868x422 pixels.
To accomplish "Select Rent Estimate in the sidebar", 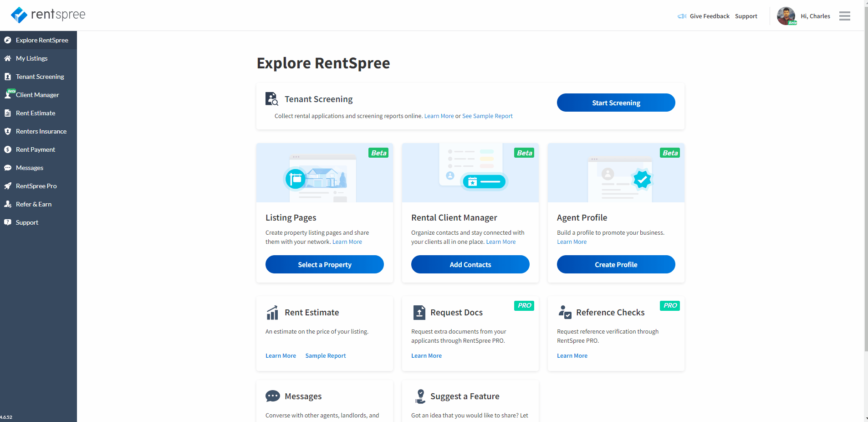I will click(x=38, y=113).
